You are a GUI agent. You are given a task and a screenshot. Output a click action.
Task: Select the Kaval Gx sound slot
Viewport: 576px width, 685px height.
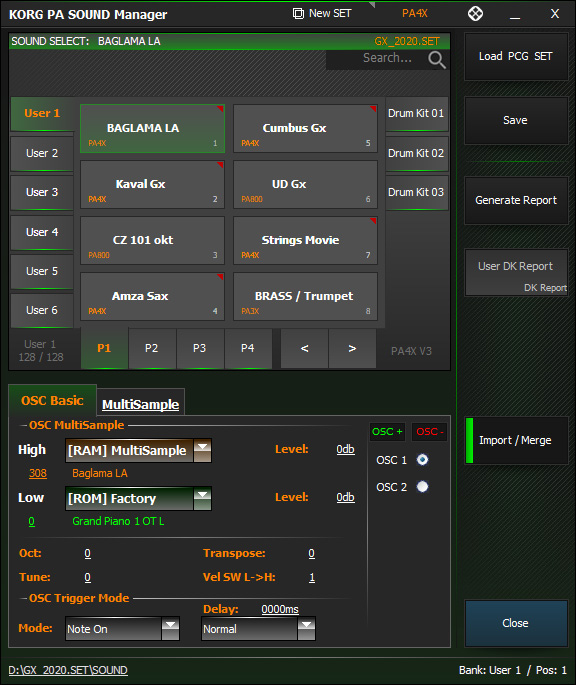(x=152, y=184)
